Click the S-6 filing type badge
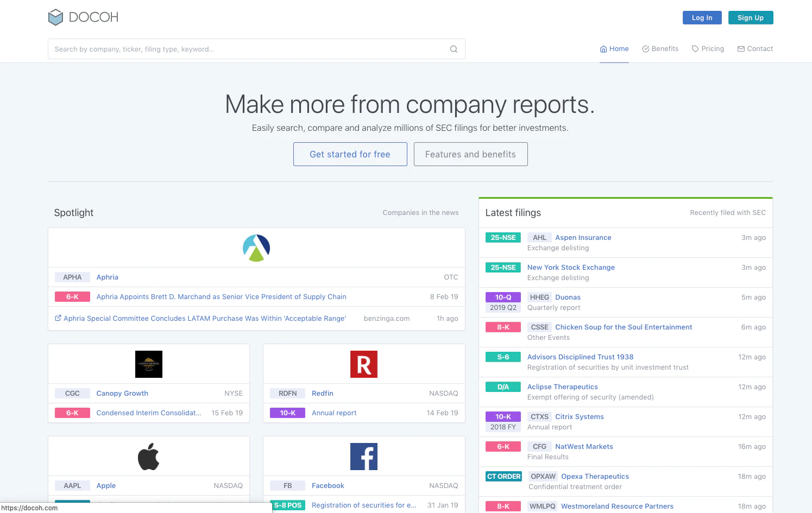The image size is (812, 513). pyautogui.click(x=503, y=357)
